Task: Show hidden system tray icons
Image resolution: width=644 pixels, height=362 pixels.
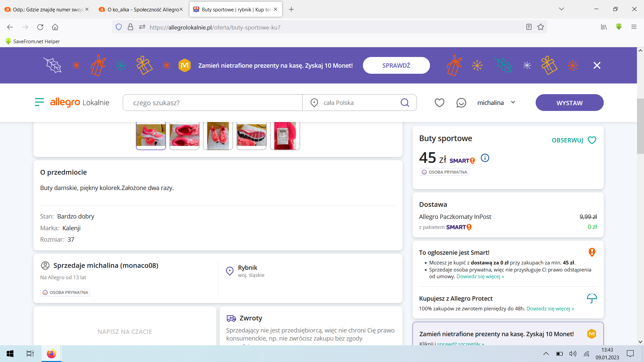Action: tap(546, 354)
